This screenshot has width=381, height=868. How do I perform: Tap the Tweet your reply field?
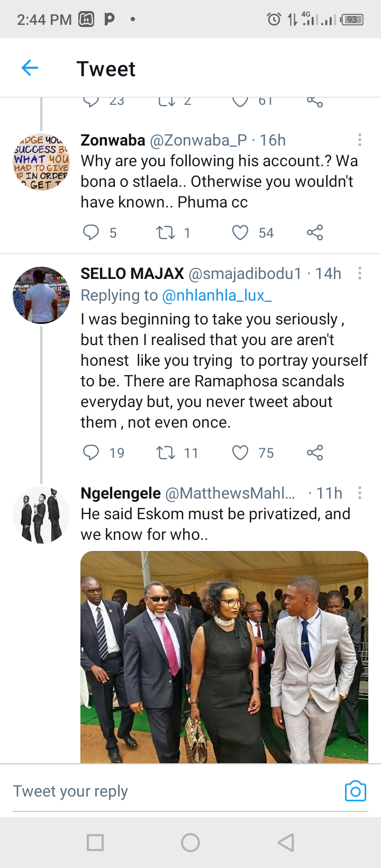(175, 791)
